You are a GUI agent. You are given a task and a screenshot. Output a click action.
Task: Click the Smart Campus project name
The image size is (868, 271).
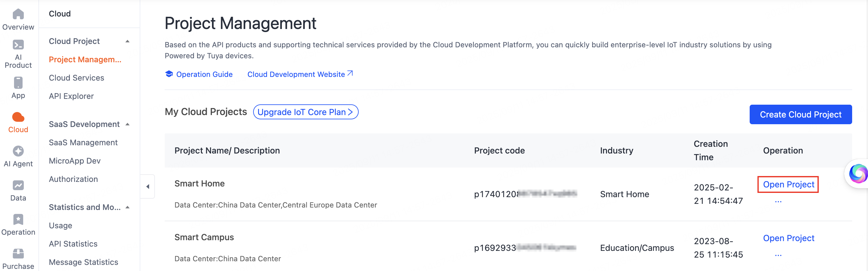tap(204, 237)
